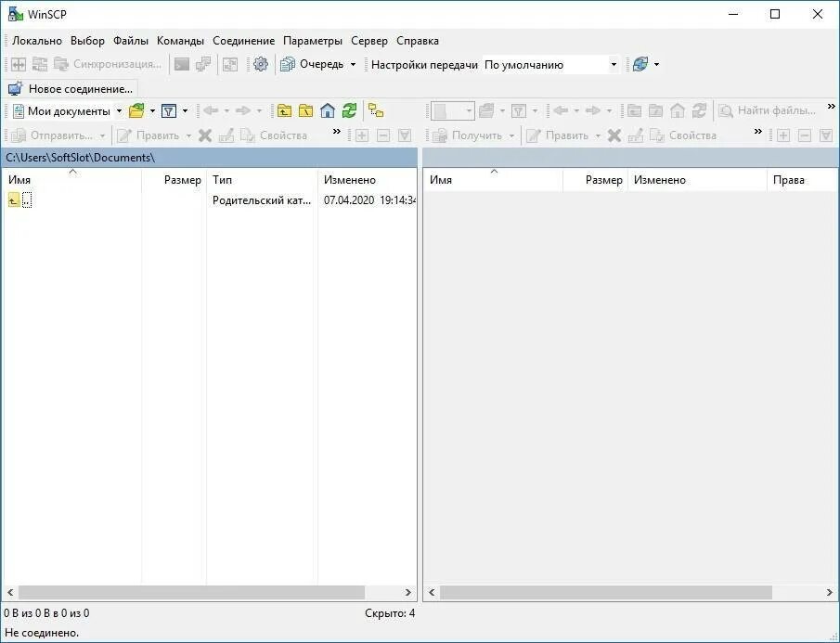Click the local select files plus icon
Image resolution: width=840 pixels, height=643 pixels.
click(x=362, y=135)
